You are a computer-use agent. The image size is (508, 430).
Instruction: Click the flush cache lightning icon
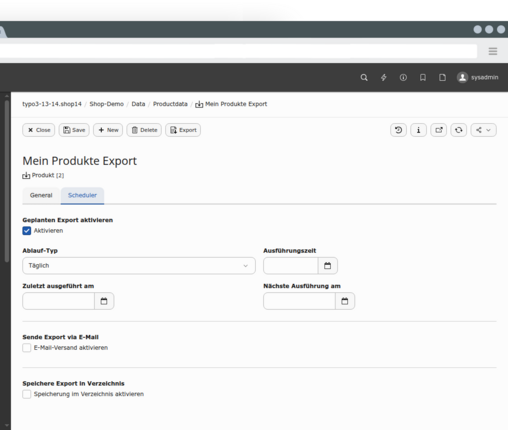(384, 78)
